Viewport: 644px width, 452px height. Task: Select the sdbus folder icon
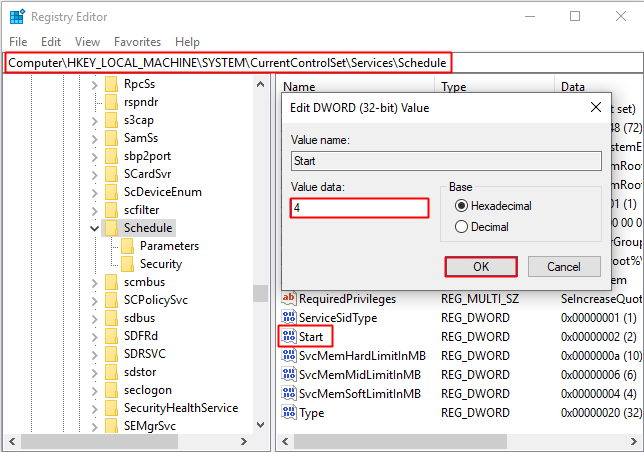coord(111,319)
